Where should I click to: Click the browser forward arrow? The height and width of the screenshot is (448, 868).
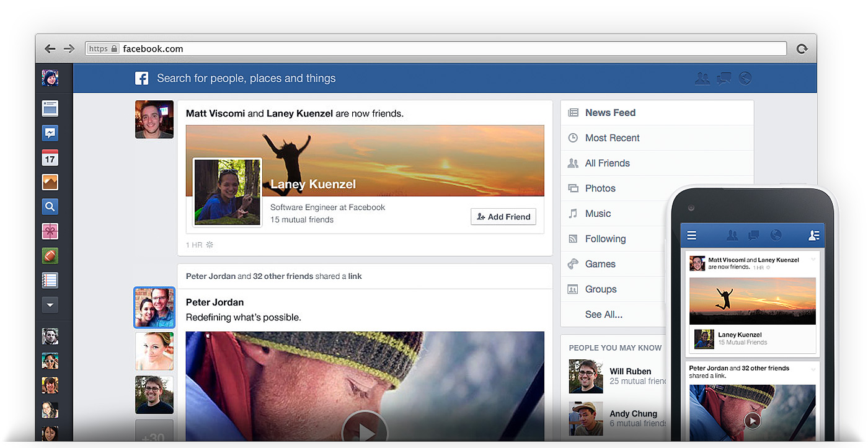tap(69, 49)
